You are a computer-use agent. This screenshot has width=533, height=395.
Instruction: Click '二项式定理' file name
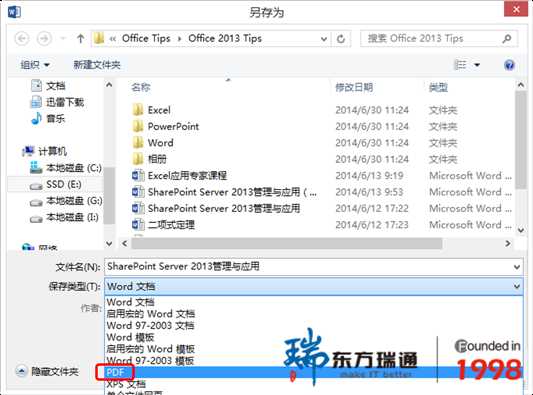(x=171, y=224)
